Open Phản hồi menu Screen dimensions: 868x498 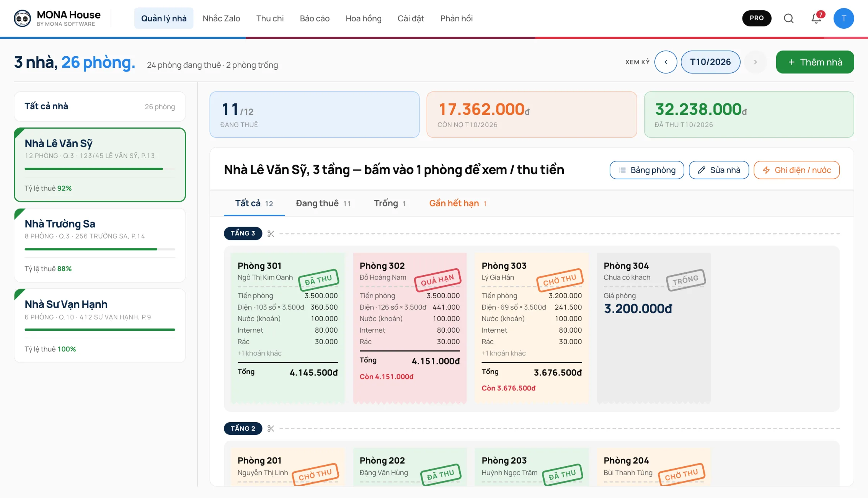(456, 18)
